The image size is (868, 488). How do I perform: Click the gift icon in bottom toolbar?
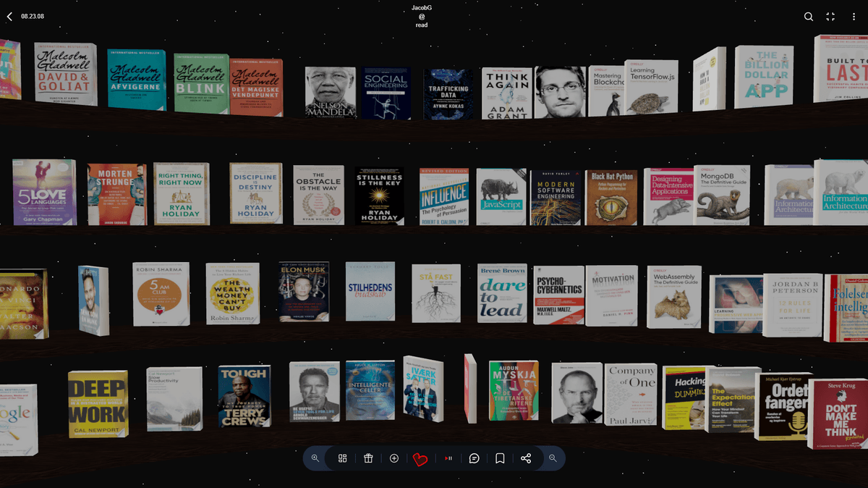tap(368, 458)
